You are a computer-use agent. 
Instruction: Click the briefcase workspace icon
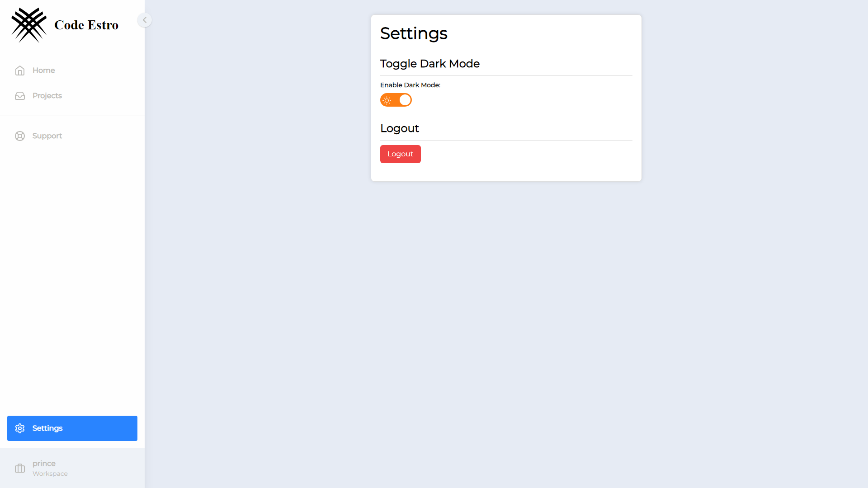(20, 468)
